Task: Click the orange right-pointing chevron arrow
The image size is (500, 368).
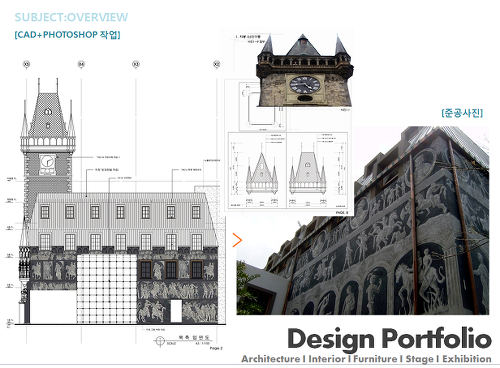Action: click(237, 240)
